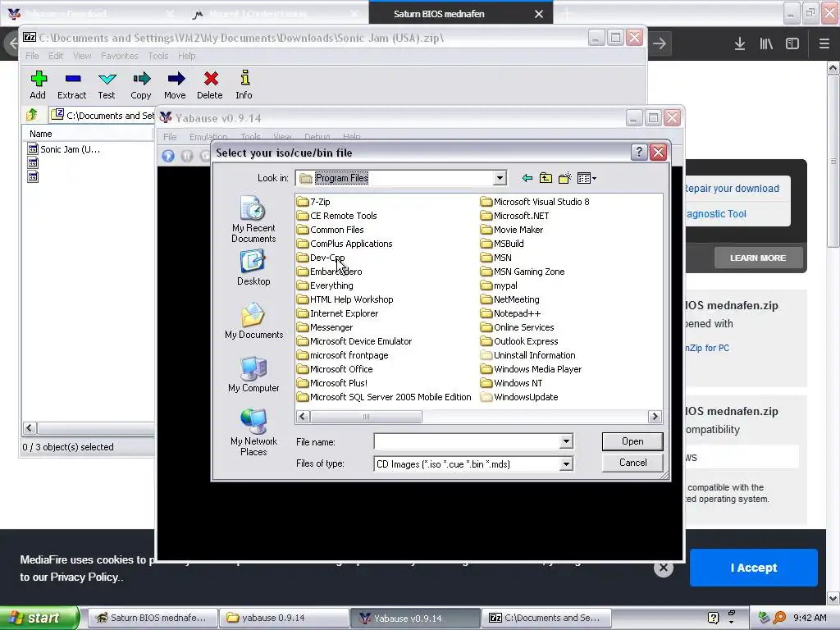Select My Recent Documents in places bar

[x=253, y=219]
